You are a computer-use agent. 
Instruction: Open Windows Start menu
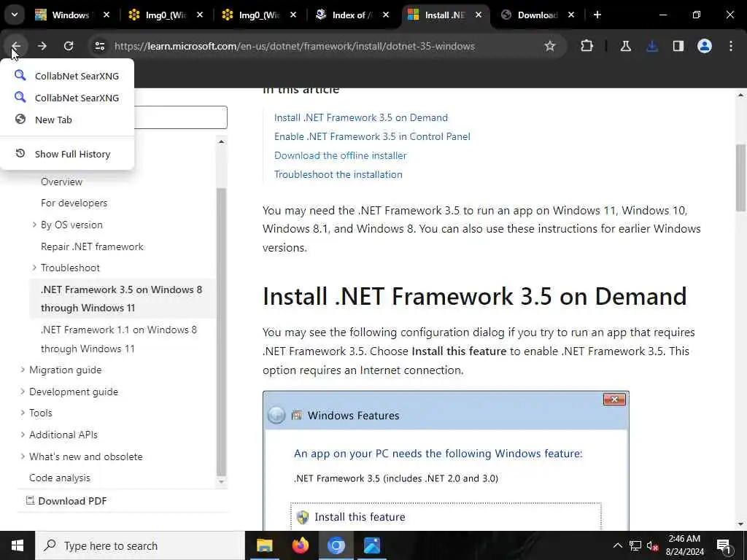pyautogui.click(x=18, y=545)
